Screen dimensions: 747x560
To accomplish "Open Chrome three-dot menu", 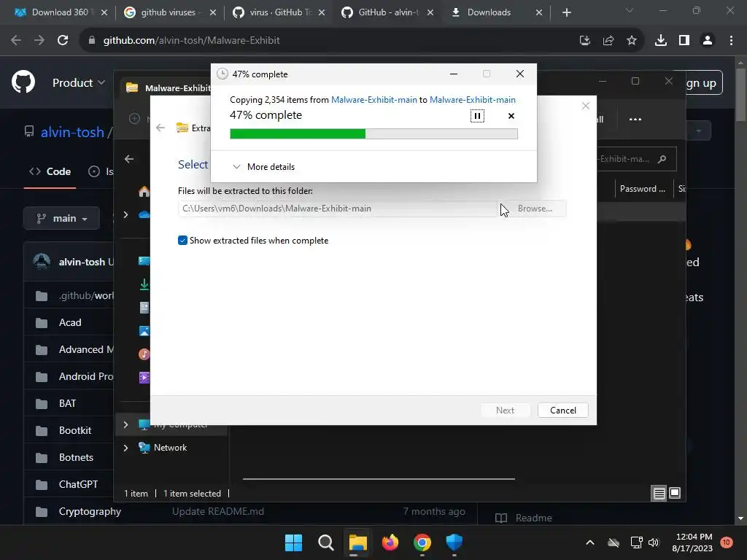I will [x=731, y=41].
